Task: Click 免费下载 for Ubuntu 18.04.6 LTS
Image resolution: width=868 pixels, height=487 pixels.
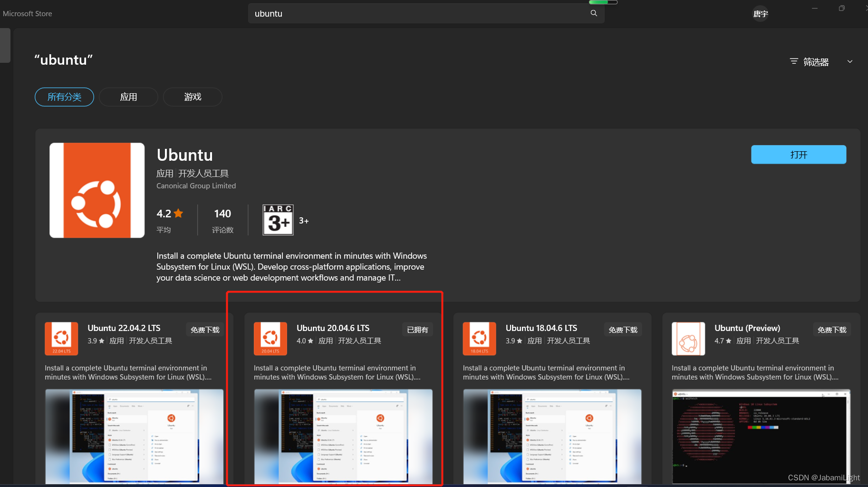Action: 623,330
